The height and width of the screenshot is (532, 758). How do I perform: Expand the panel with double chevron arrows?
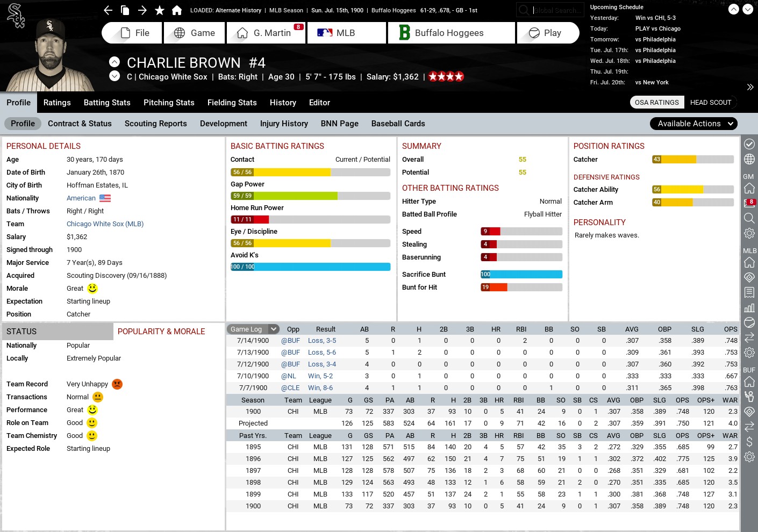[x=750, y=87]
